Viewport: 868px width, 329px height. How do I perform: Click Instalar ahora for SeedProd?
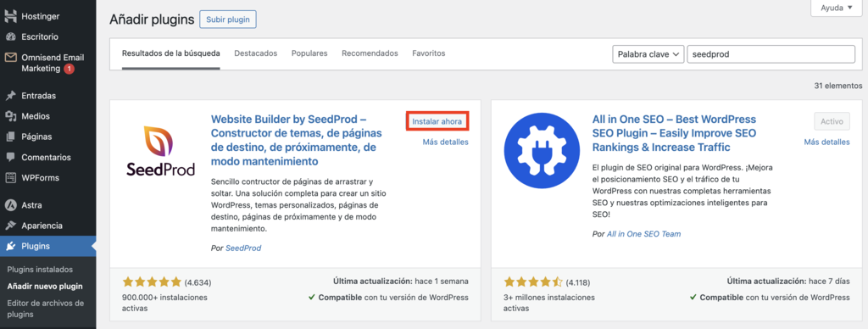437,121
